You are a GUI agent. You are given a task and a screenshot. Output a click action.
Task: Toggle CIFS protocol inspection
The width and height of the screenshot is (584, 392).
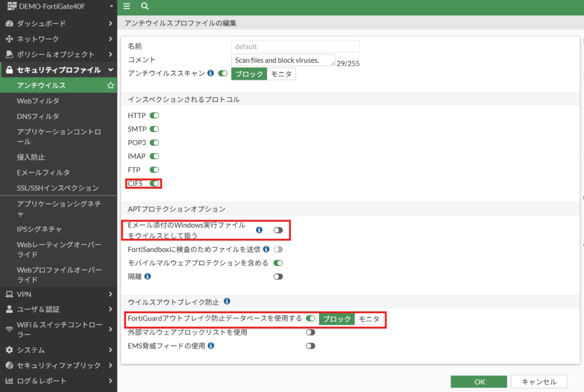pyautogui.click(x=154, y=183)
